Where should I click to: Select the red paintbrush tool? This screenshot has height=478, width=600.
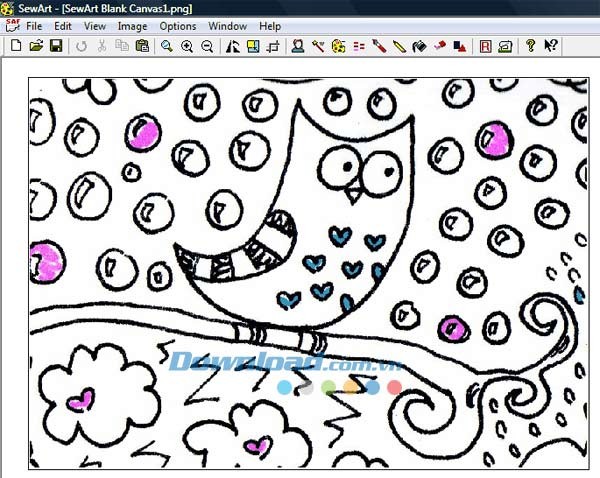379,46
